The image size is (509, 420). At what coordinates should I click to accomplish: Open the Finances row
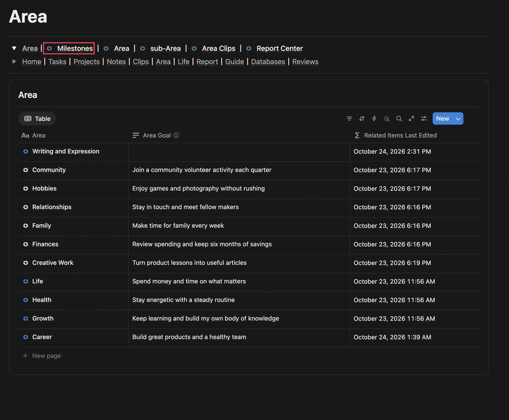coord(45,244)
